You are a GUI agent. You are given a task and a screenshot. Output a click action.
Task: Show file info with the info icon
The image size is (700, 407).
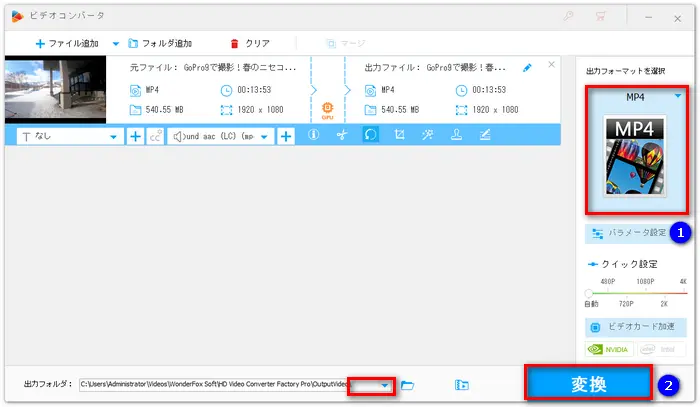pos(313,136)
